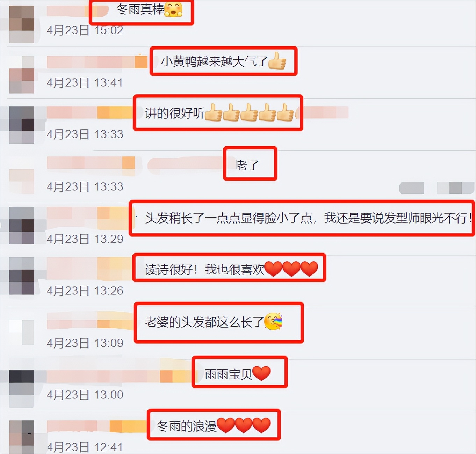Open avatar of the 雨雨宝贝 commenter
Screen dimensions: 476x454
[x=21, y=388]
